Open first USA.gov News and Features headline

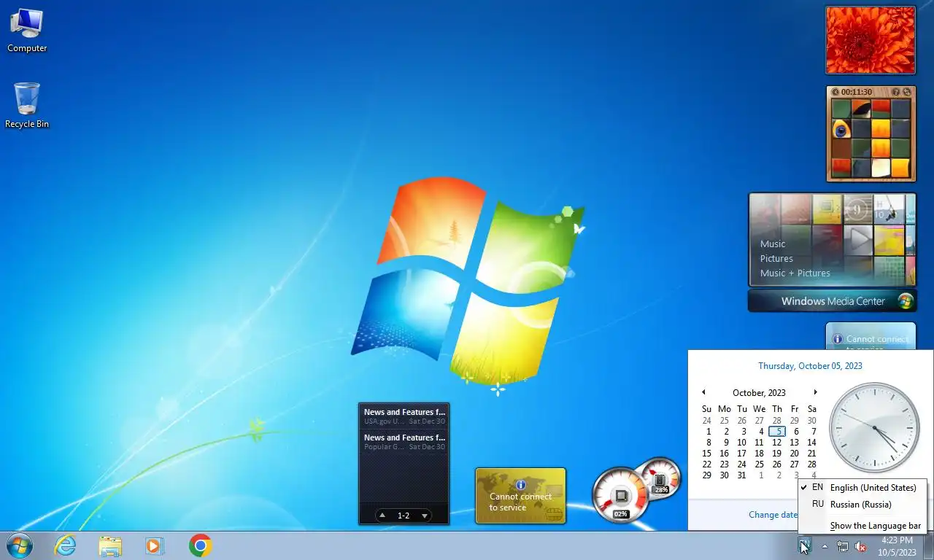click(x=404, y=416)
